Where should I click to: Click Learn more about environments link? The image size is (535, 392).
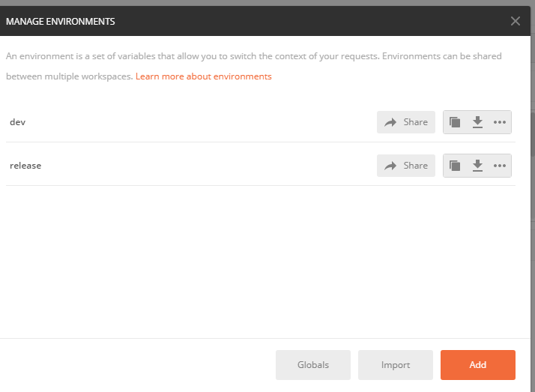click(203, 76)
